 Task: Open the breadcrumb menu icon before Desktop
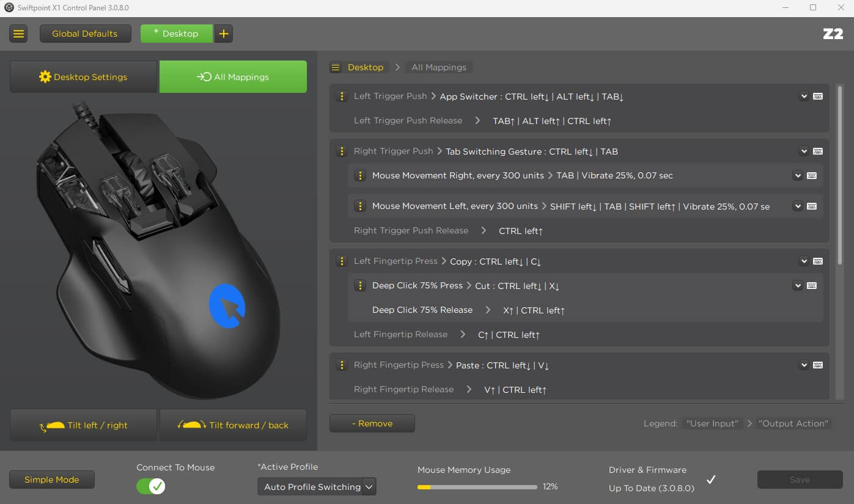tap(336, 67)
